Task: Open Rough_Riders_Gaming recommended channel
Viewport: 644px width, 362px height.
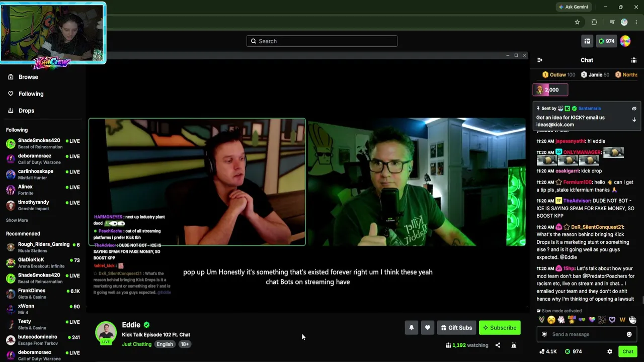Action: pos(43,247)
